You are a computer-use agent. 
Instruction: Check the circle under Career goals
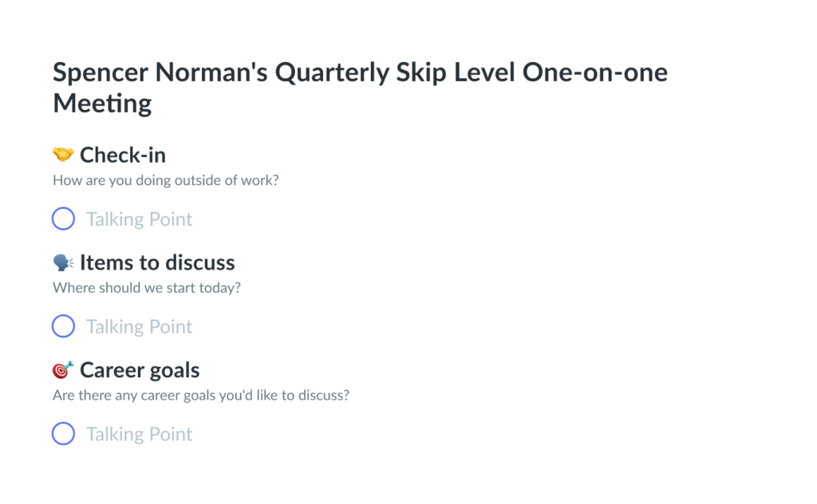tap(63, 434)
